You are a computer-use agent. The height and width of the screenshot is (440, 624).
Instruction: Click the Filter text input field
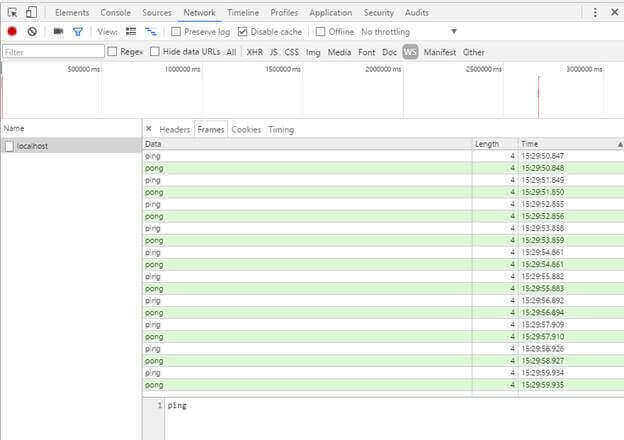click(x=52, y=51)
